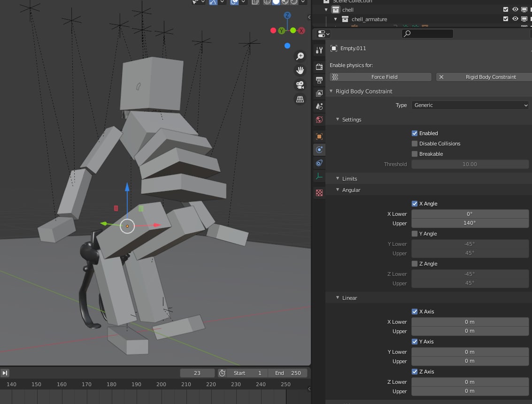Hide chell_armature with eye icon

(x=515, y=19)
